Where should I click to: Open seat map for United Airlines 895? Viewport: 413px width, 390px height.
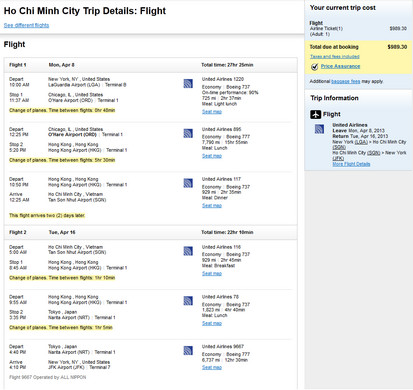[212, 156]
